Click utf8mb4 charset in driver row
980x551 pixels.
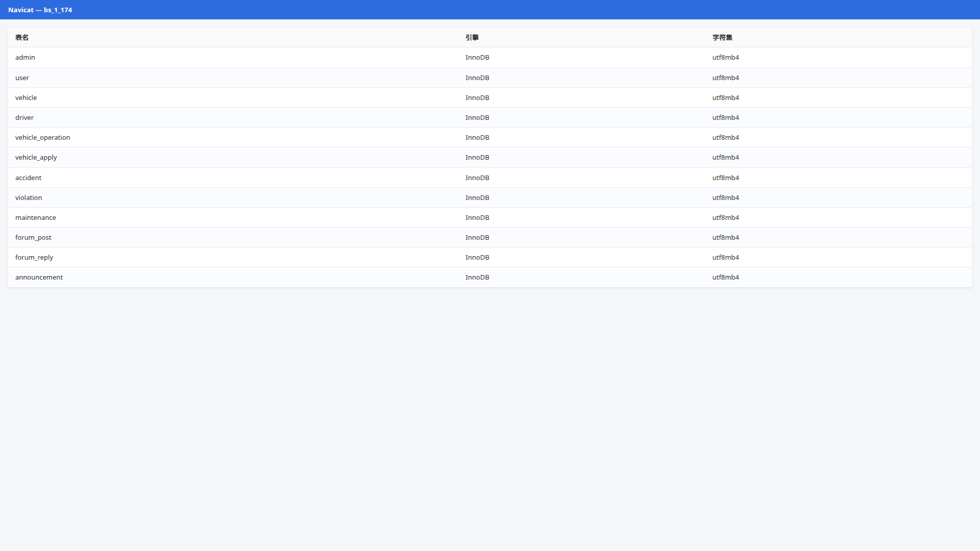(726, 118)
